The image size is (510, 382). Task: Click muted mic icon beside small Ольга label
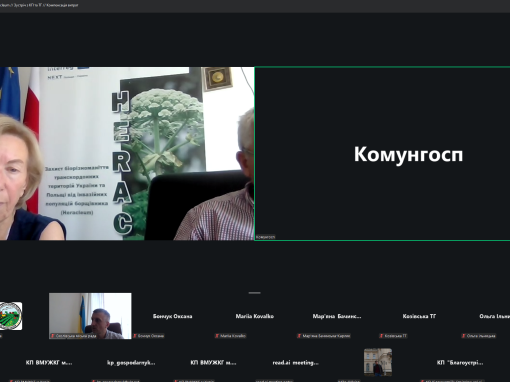(464, 336)
